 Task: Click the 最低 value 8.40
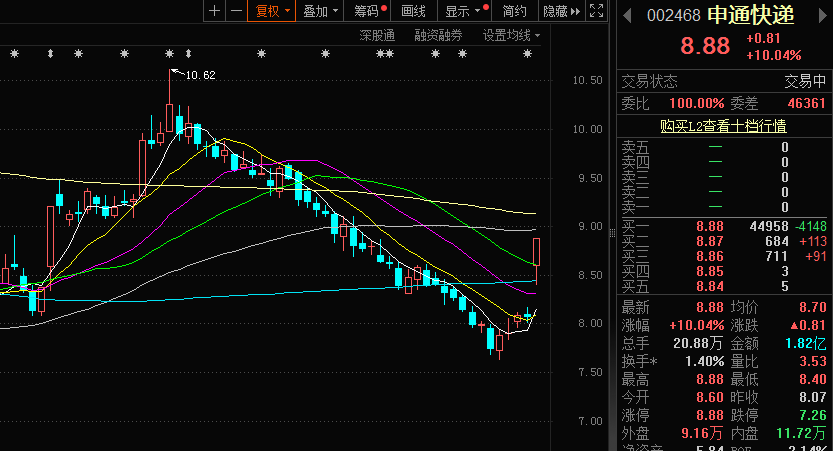point(813,379)
